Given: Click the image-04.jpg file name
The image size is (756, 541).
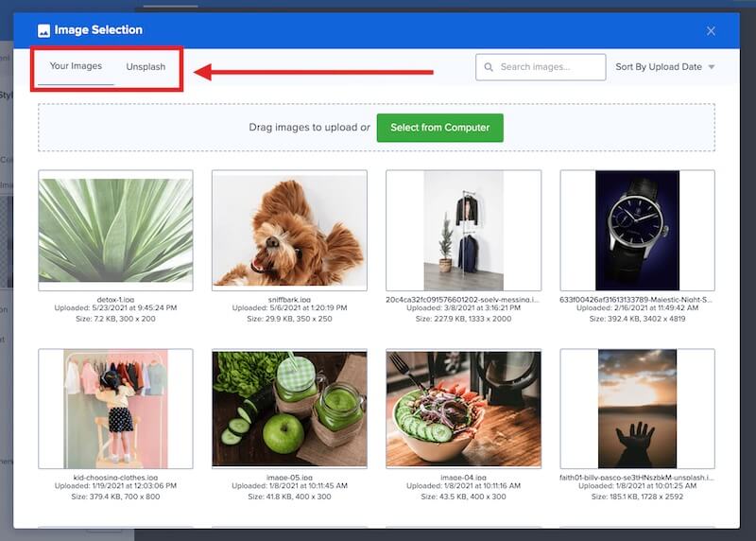Looking at the screenshot, I should pyautogui.click(x=463, y=478).
